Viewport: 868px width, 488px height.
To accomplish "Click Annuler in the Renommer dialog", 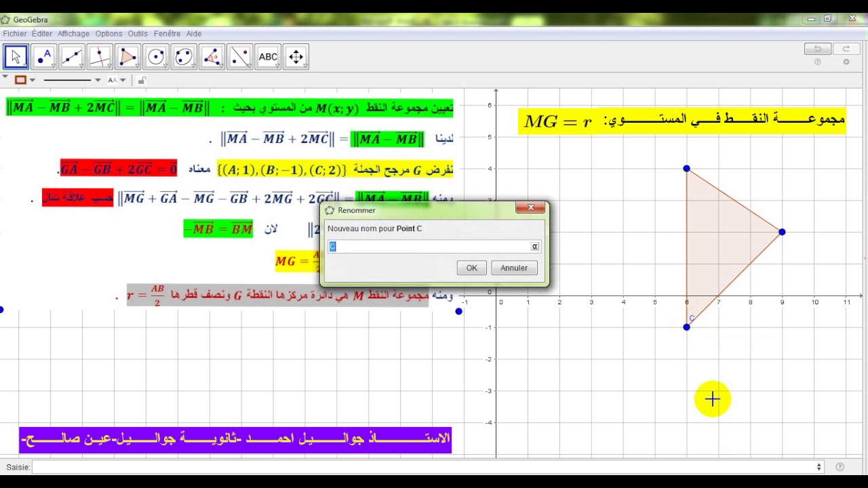I will (x=514, y=268).
